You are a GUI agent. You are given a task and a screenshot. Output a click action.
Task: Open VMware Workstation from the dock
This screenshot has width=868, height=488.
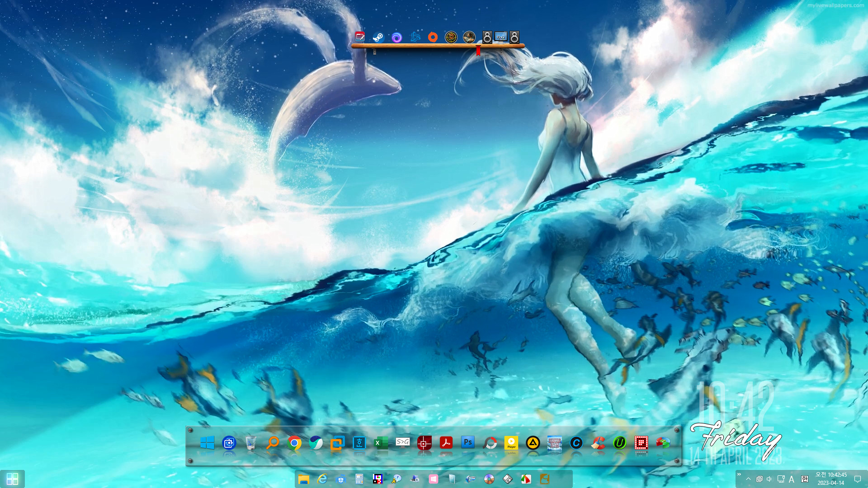pyautogui.click(x=338, y=443)
